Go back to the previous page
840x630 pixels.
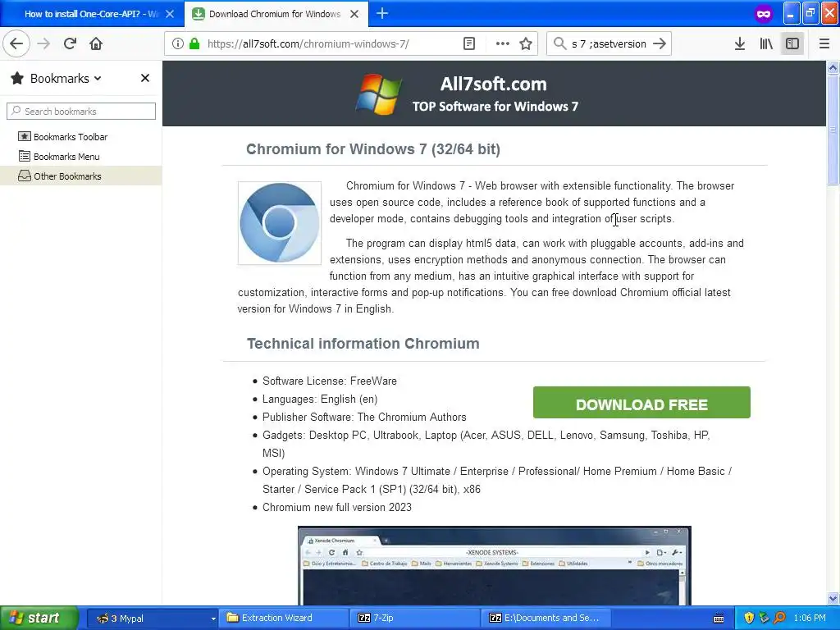point(16,43)
